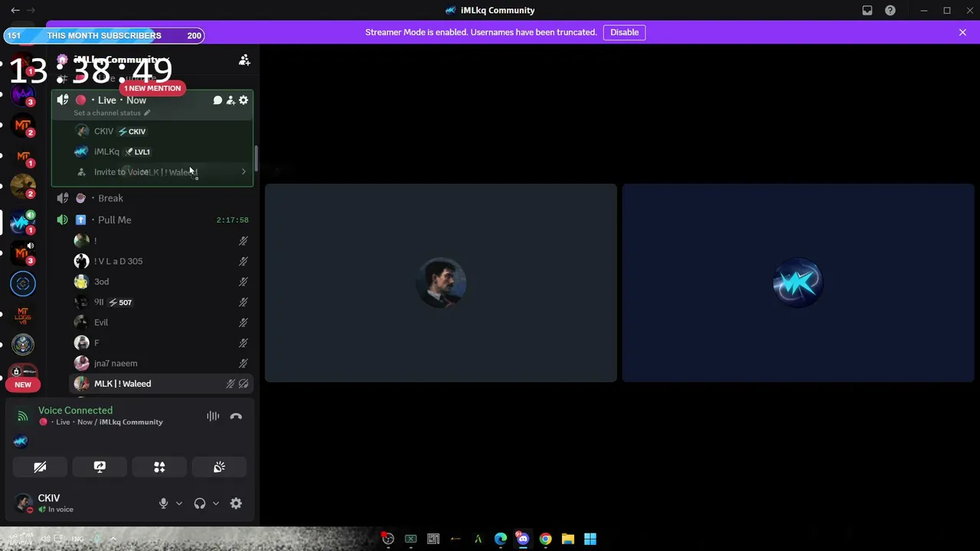This screenshot has height=551, width=980.
Task: Expand the Invite to Voice row chevron
Action: [243, 172]
